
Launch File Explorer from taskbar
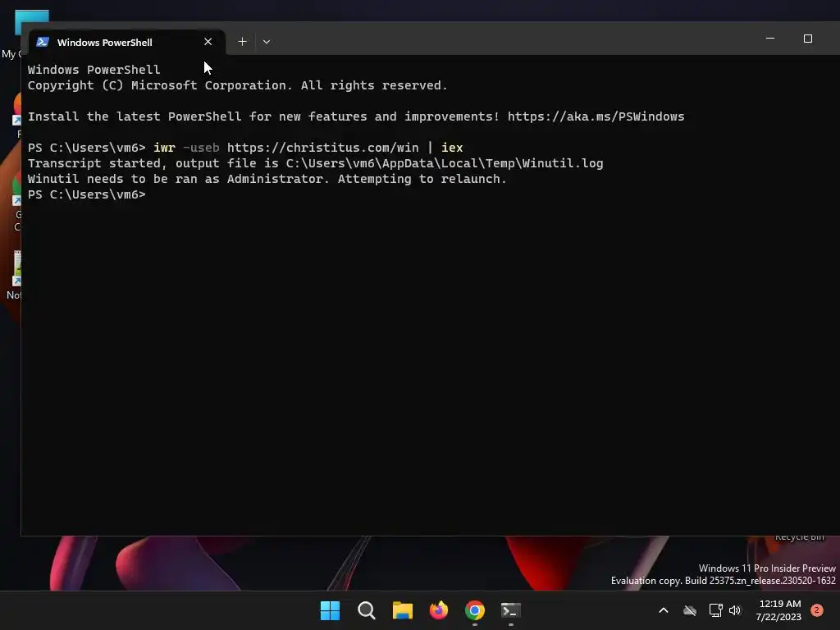coord(402,610)
